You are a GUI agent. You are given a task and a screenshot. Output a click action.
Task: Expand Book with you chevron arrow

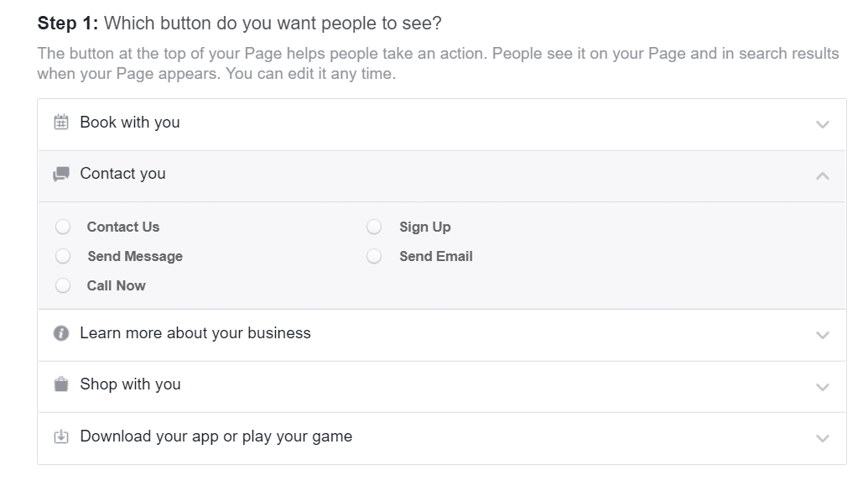pos(822,124)
